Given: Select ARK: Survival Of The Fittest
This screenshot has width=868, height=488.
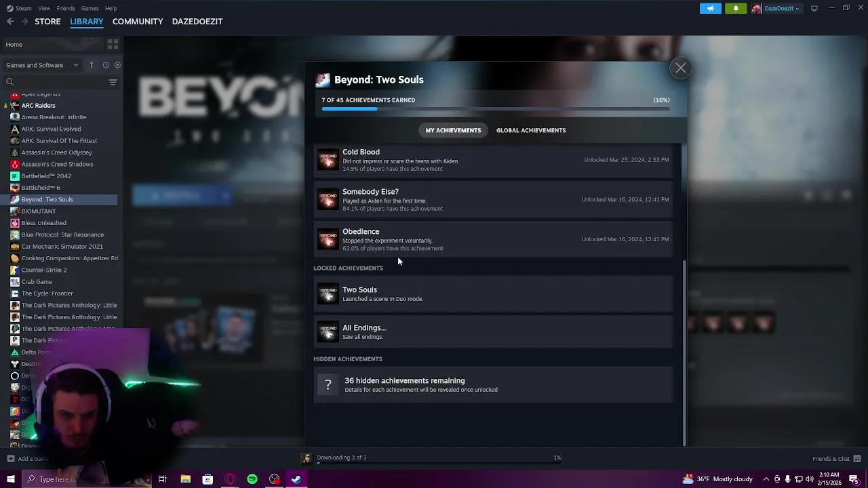Looking at the screenshot, I should point(61,141).
